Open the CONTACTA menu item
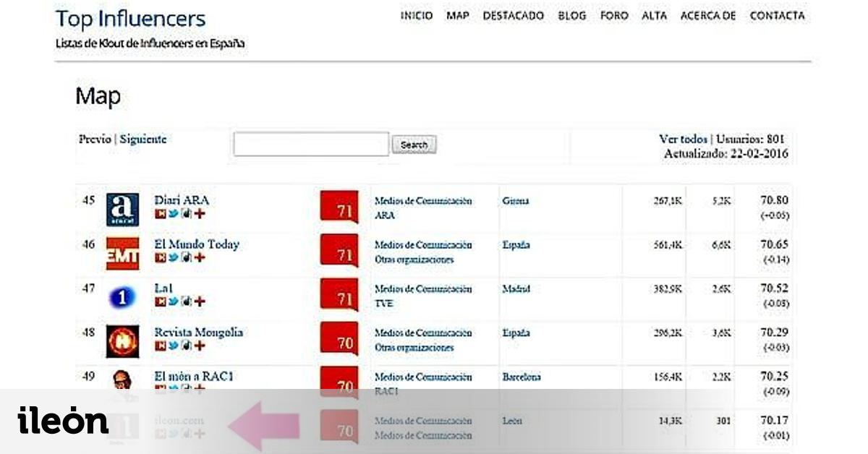This screenshot has height=454, width=868. click(778, 15)
